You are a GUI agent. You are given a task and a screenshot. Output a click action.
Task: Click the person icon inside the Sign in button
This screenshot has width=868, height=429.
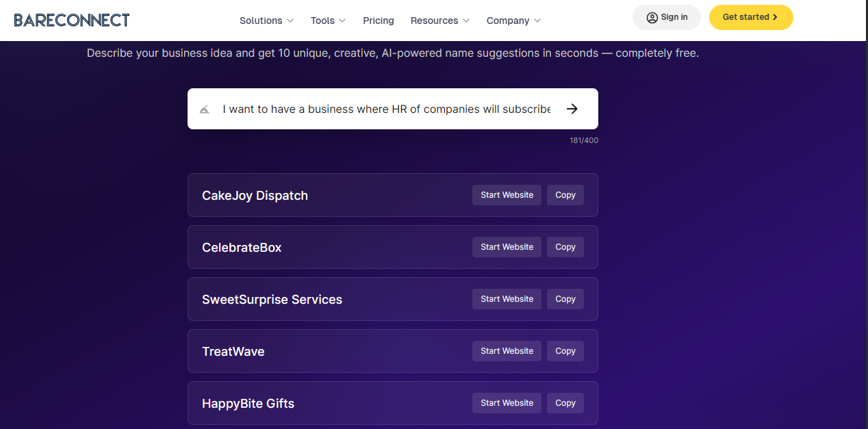650,17
